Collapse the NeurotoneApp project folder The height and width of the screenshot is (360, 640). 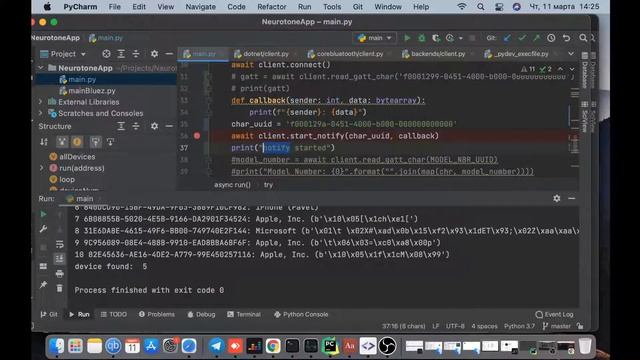pos(41,68)
